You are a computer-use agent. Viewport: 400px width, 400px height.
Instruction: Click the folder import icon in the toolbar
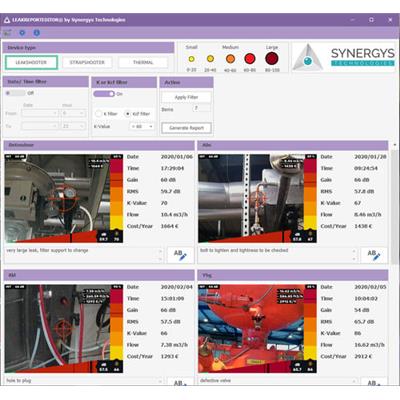[8, 33]
